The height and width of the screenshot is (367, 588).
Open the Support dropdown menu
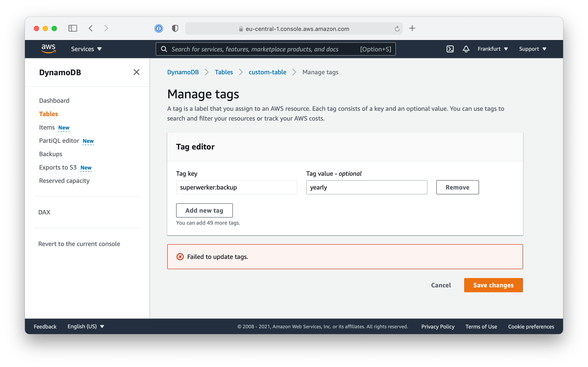(x=532, y=49)
